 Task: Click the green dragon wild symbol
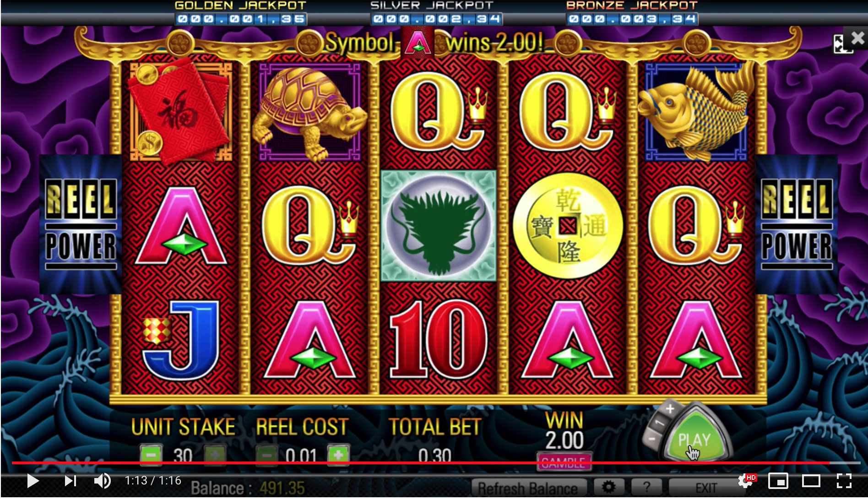click(x=439, y=225)
